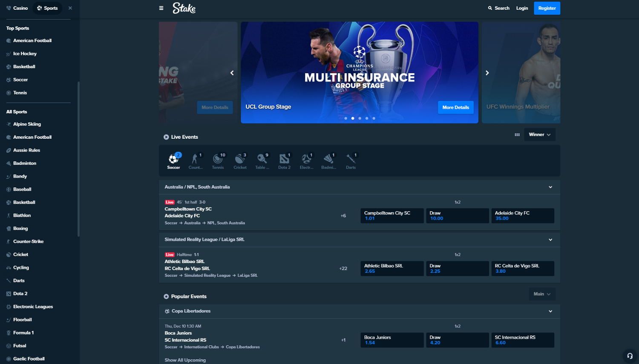Switch to the Casino tab
639x364 pixels.
17,8
